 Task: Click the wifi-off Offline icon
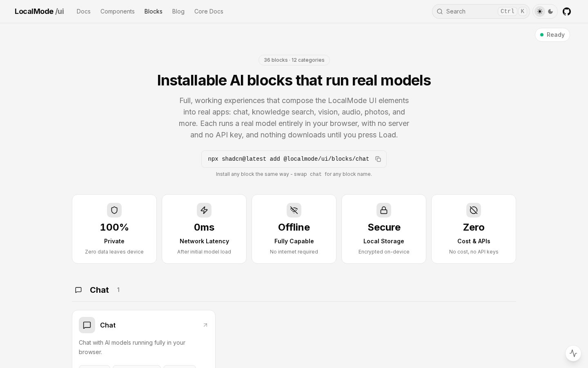pyautogui.click(x=294, y=210)
